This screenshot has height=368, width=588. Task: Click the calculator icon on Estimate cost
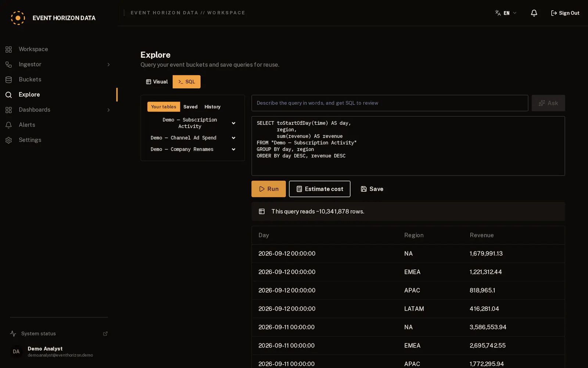(299, 189)
